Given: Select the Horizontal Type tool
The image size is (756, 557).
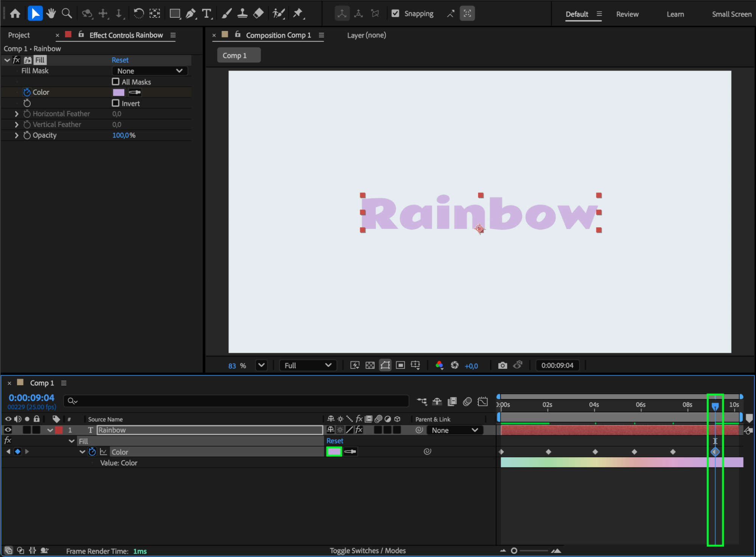Looking at the screenshot, I should 206,14.
